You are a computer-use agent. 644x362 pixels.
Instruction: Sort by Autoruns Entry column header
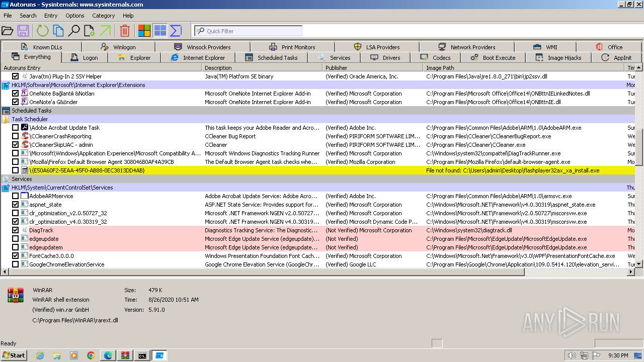click(101, 67)
